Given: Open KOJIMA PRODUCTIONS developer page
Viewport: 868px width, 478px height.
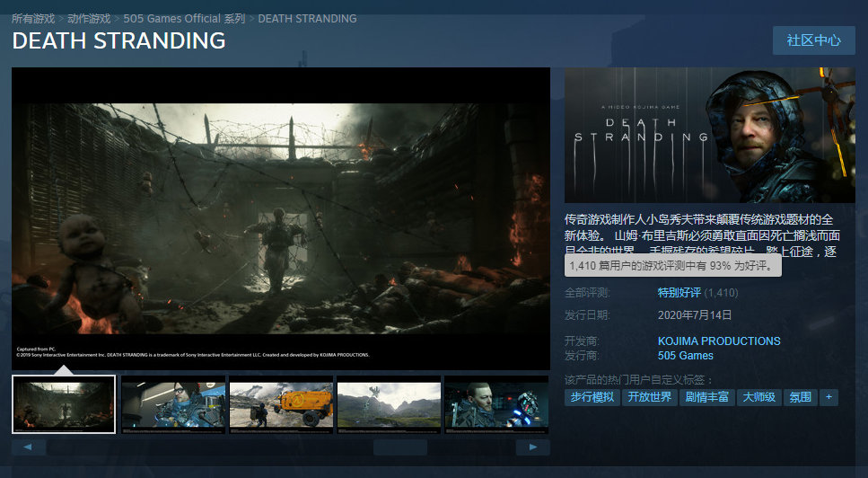Looking at the screenshot, I should pyautogui.click(x=719, y=341).
